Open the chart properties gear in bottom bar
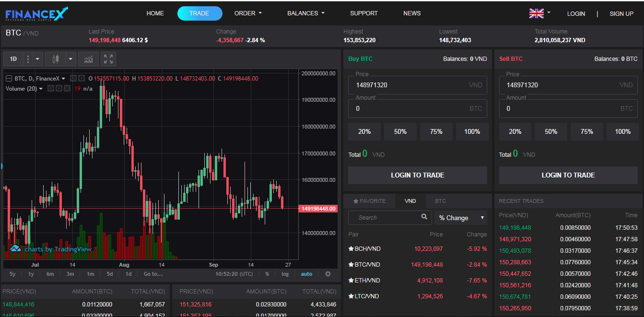The height and width of the screenshot is (317, 644). coord(328,274)
